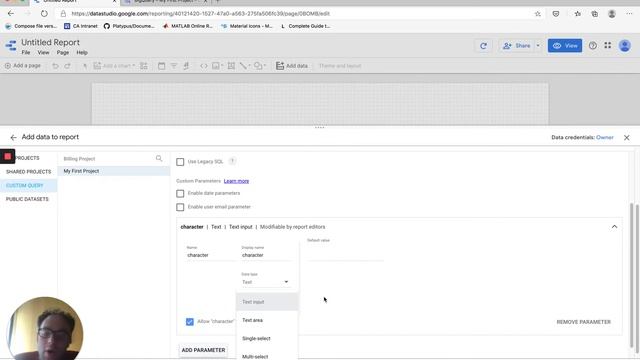Click the Untitled Report title

(x=51, y=42)
